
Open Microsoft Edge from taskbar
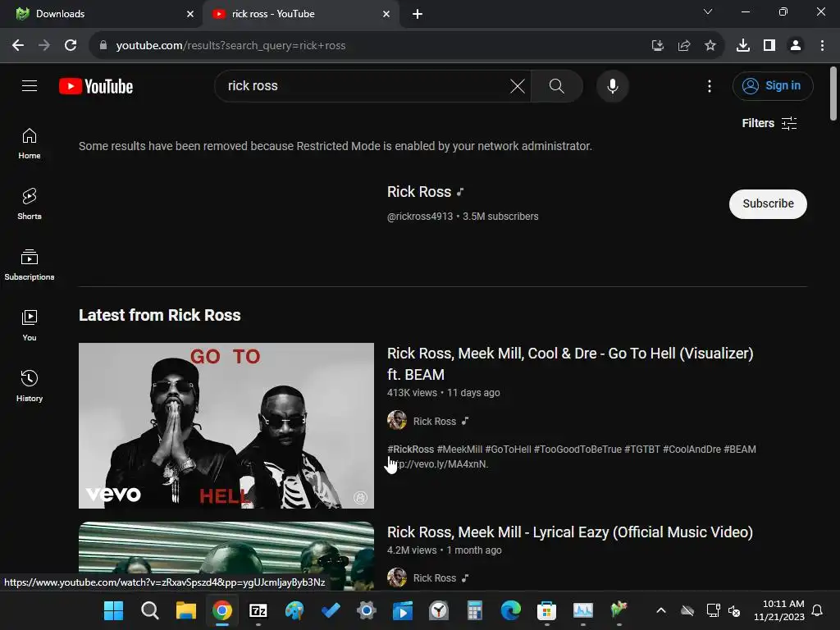(510, 610)
